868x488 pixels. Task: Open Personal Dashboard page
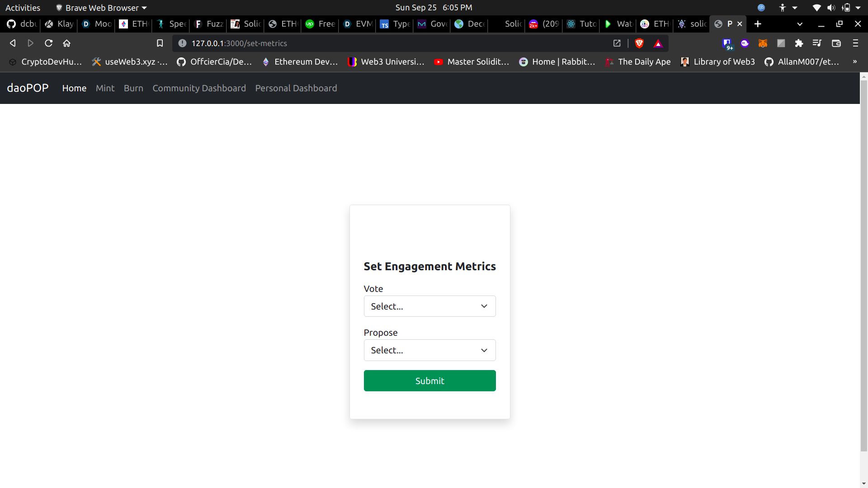tap(296, 88)
